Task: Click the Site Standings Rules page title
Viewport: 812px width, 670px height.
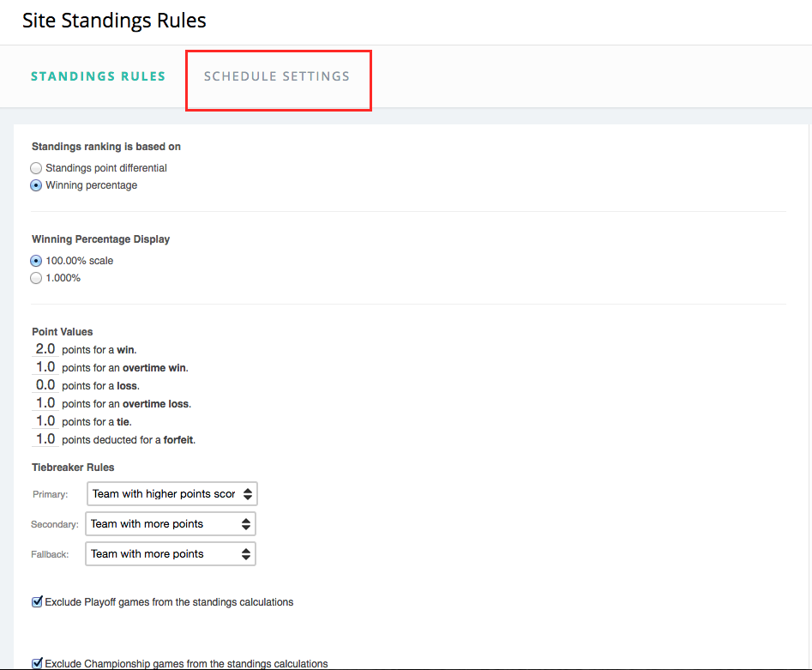Action: (114, 21)
